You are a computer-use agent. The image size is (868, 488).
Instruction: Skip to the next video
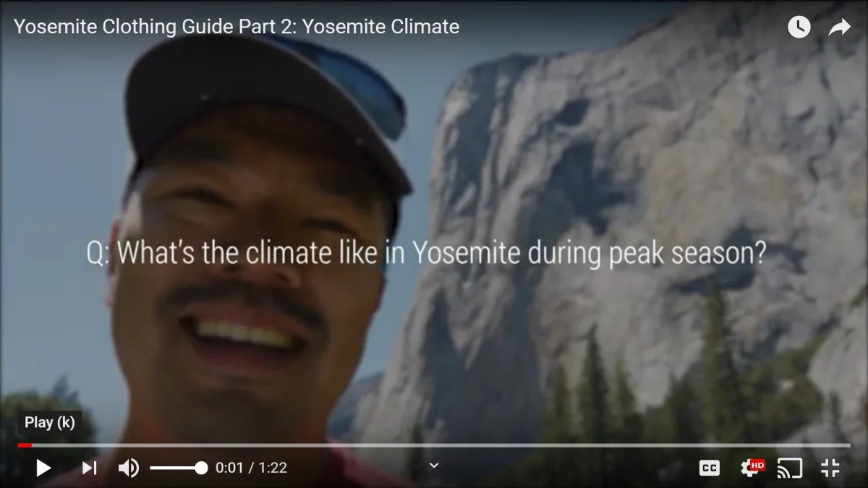89,468
